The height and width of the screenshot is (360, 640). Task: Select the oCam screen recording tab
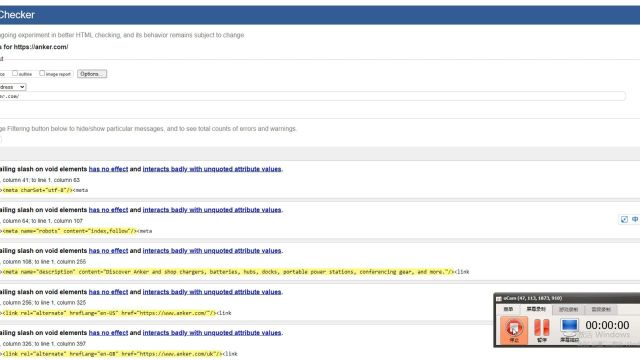click(x=536, y=309)
